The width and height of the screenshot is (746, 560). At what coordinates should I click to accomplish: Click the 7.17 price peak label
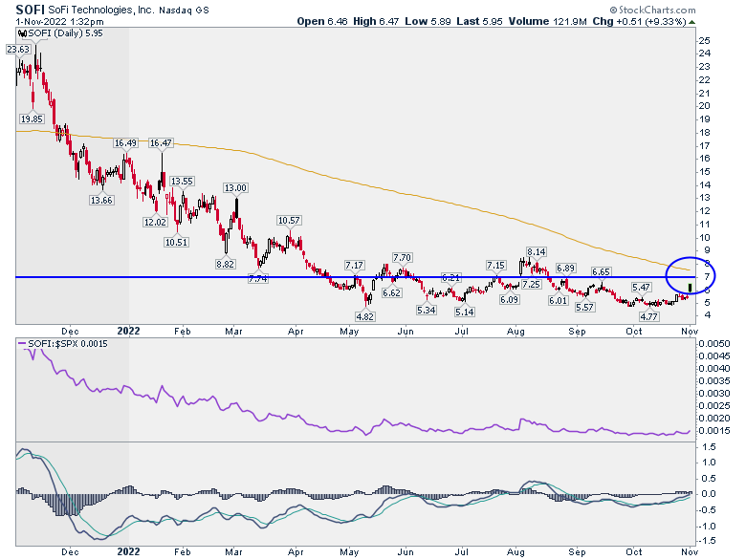[354, 265]
